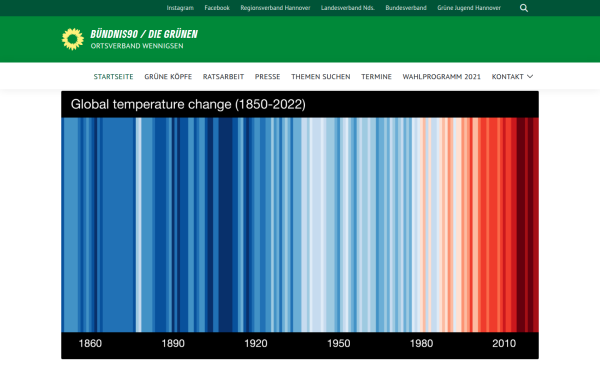Open the Bundesverband link
600x375 pixels.
(x=406, y=8)
